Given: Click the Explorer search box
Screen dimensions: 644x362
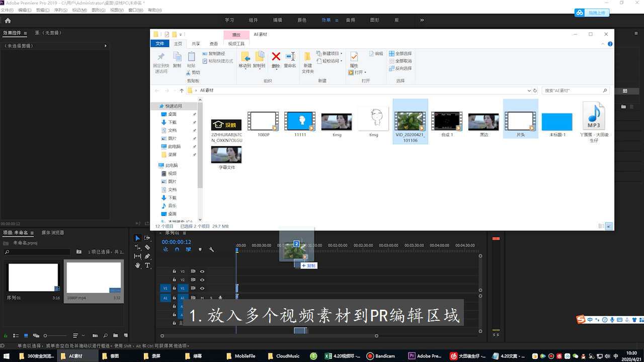Looking at the screenshot, I should tap(576, 90).
